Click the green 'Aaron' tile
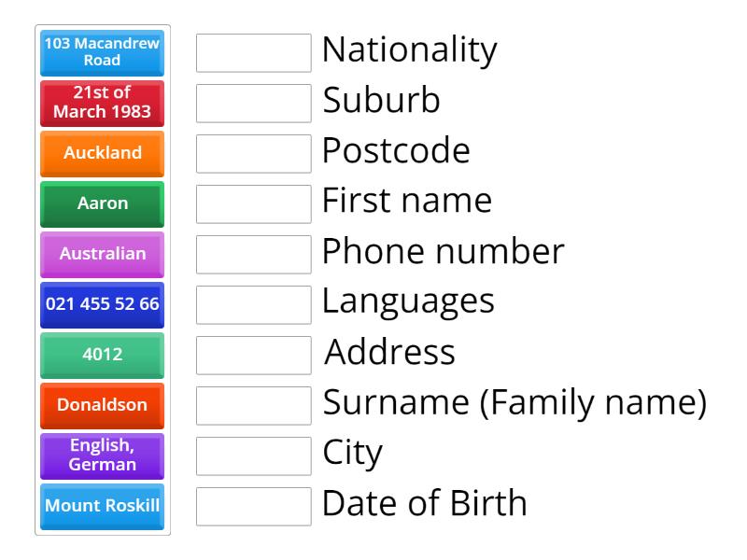 tap(102, 203)
